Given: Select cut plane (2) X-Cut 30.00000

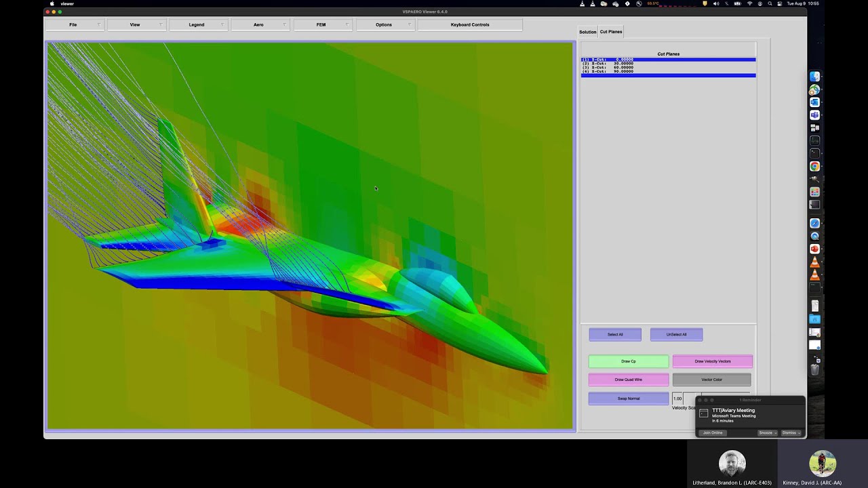Looking at the screenshot, I should tap(668, 64).
